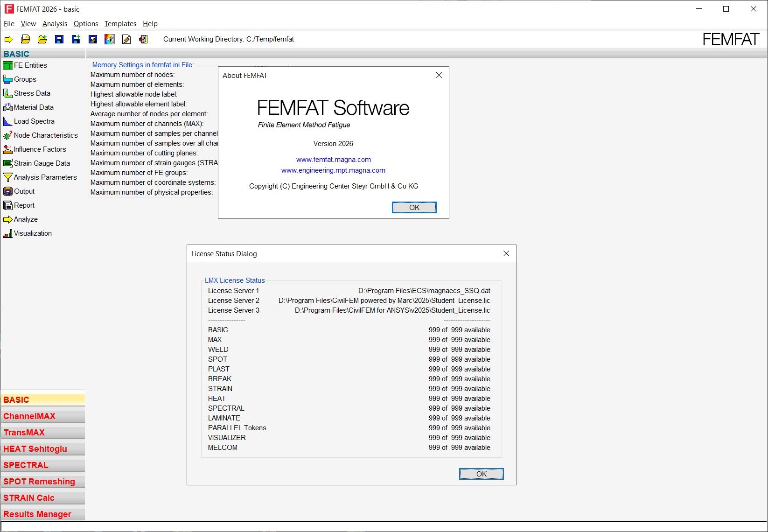
Task: Click the plain blue floppy save icon
Action: point(59,39)
